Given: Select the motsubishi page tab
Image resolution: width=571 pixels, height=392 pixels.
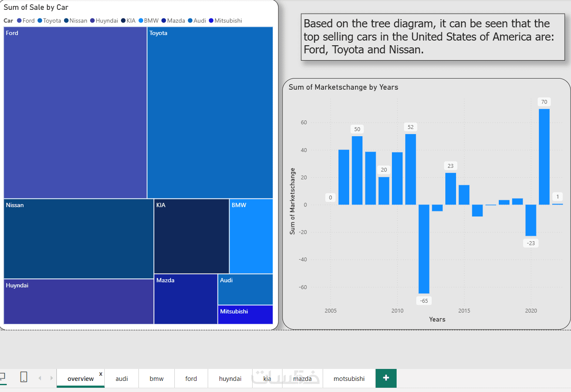Looking at the screenshot, I should (349, 378).
